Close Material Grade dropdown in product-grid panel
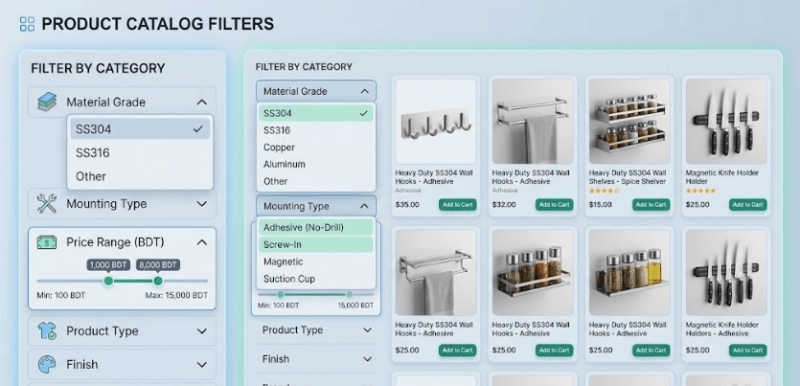This screenshot has width=800, height=386. click(x=364, y=91)
